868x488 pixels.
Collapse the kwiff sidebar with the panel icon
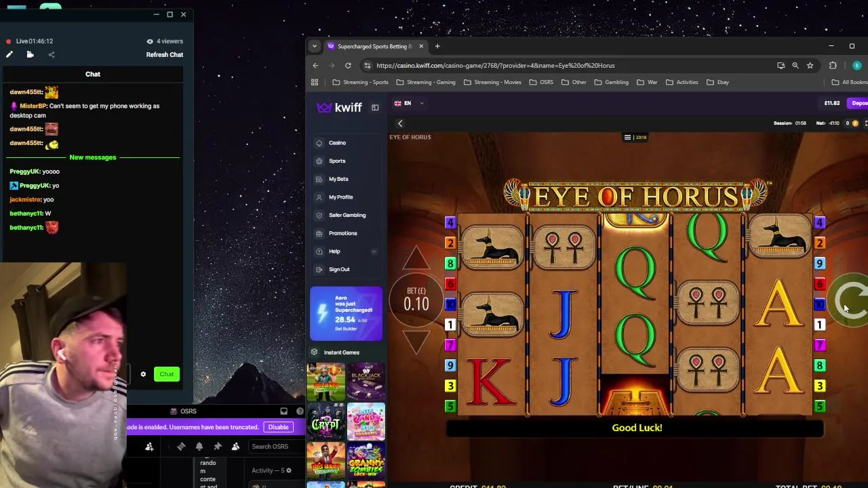click(375, 108)
